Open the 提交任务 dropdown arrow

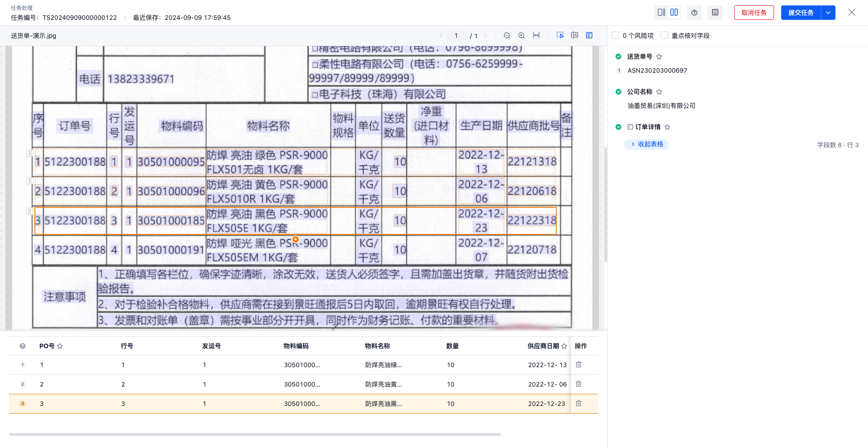tap(828, 13)
